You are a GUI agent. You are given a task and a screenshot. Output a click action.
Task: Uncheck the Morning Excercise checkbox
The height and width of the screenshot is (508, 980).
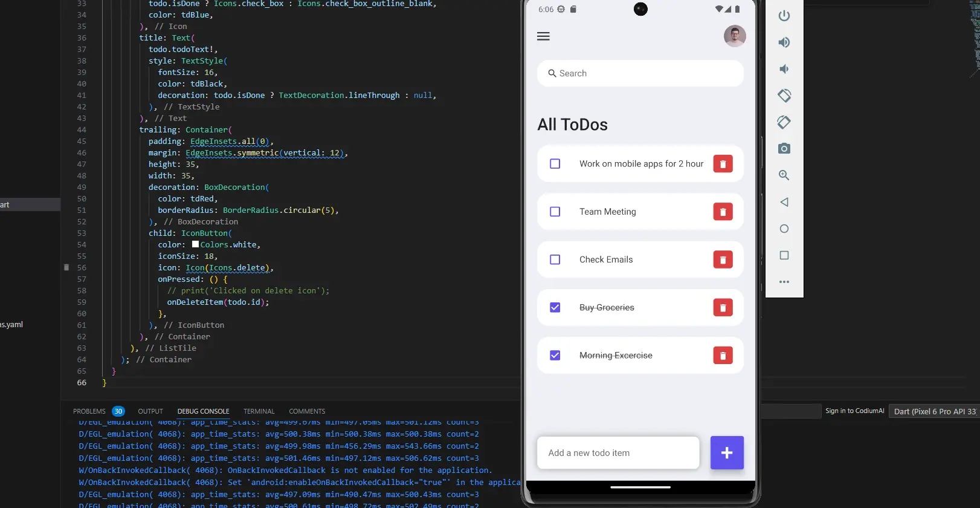[555, 355]
